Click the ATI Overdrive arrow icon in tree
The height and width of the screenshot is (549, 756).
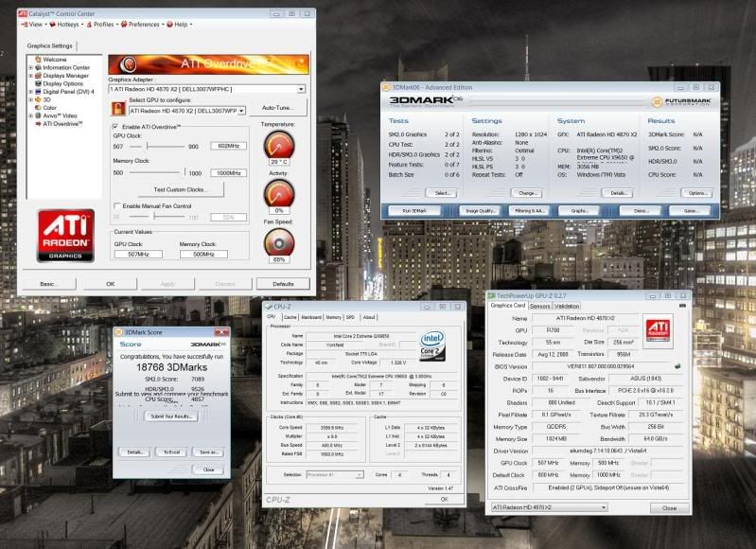(38, 124)
